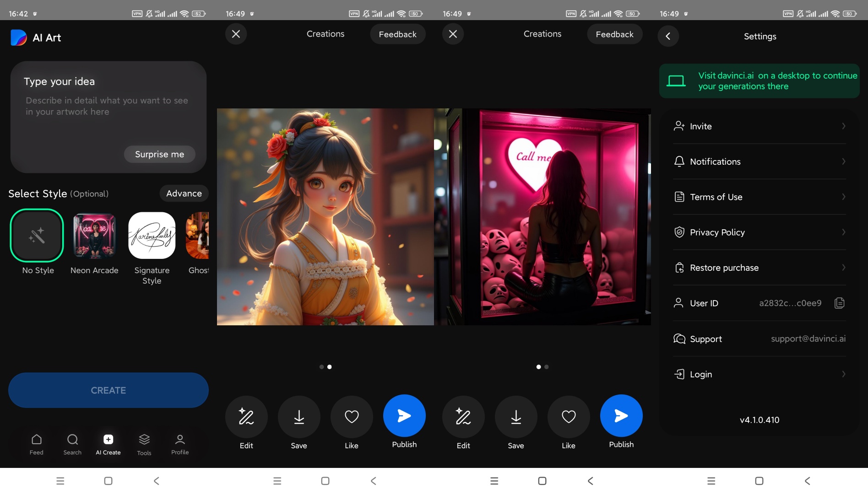The width and height of the screenshot is (868, 494).
Task: Like the anime girl image with the heart
Action: click(x=352, y=417)
